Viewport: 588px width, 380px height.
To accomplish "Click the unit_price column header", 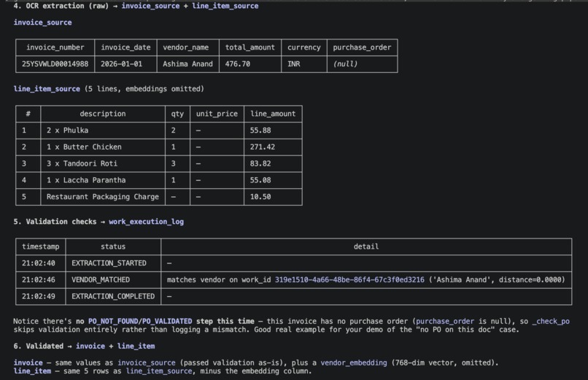I will (217, 114).
